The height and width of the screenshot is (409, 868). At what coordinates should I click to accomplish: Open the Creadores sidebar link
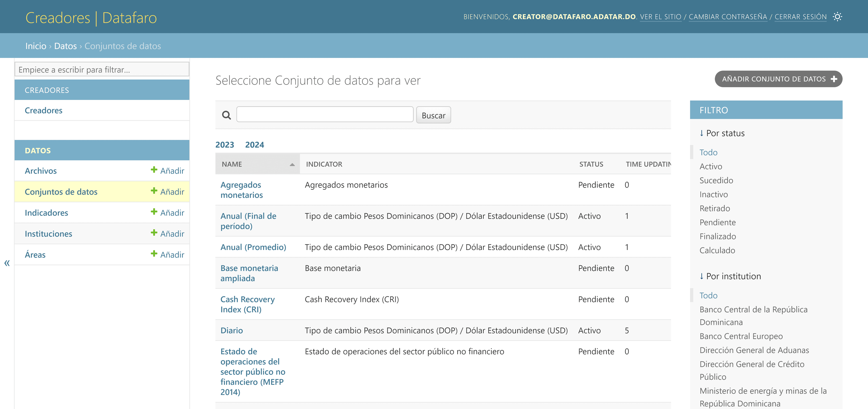pyautogui.click(x=43, y=110)
